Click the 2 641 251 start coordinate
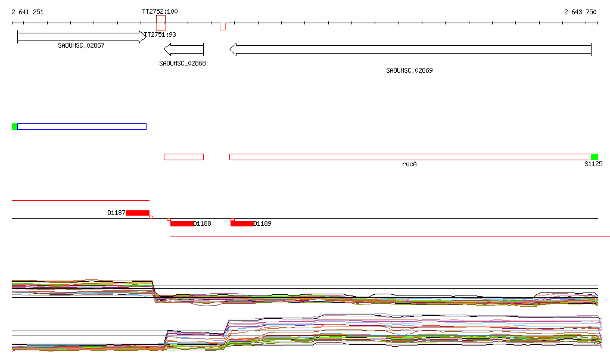The height and width of the screenshot is (364, 610). pyautogui.click(x=27, y=12)
